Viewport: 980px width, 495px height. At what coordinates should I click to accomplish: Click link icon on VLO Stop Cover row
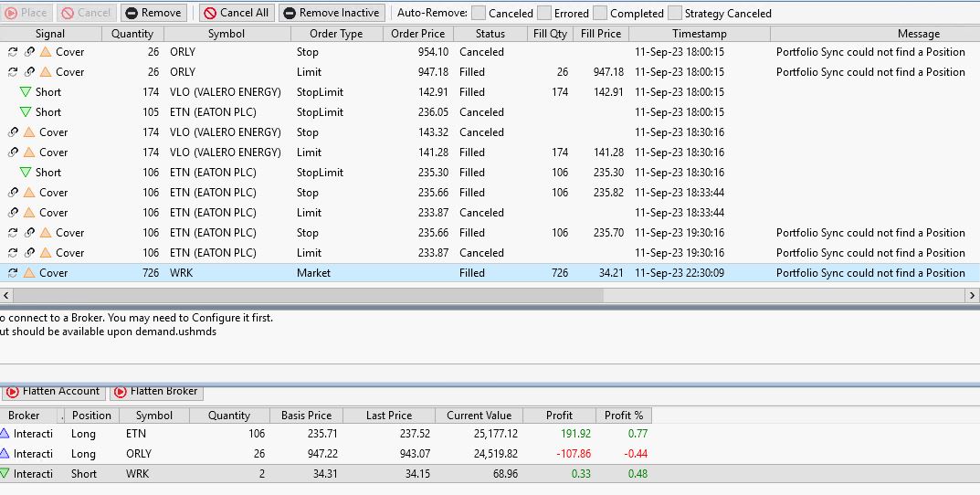pyautogui.click(x=13, y=132)
